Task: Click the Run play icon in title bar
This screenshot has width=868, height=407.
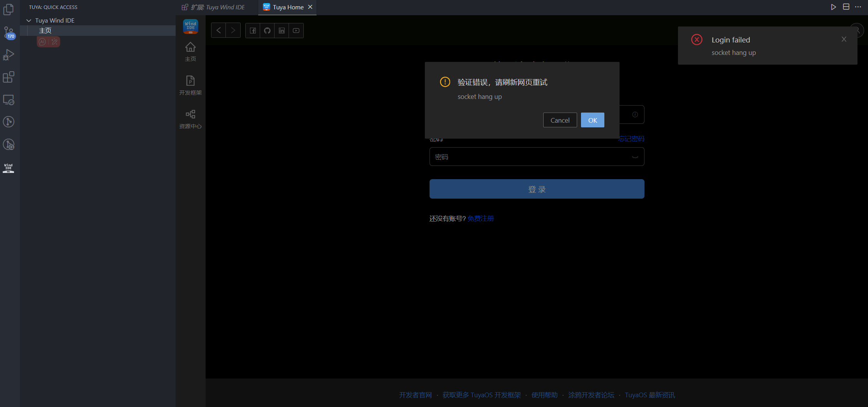Action: tap(833, 7)
